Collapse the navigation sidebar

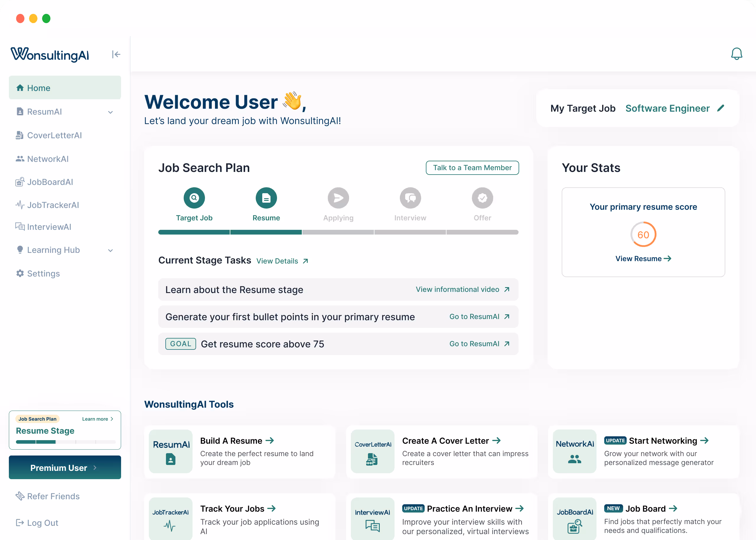coord(116,54)
